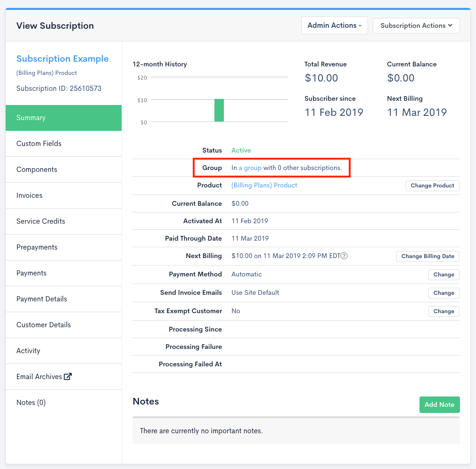476x469 pixels.
Task: Expand the Admin Actions dropdown
Action: pyautogui.click(x=335, y=25)
